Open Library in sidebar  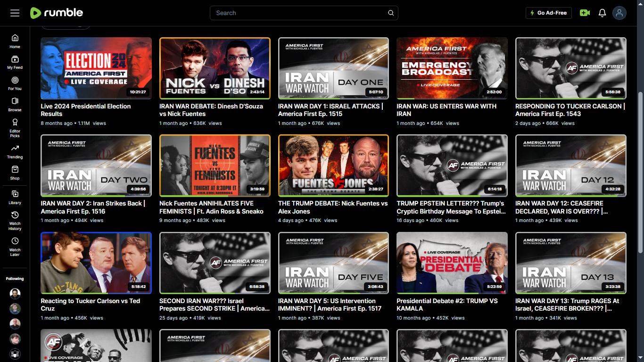(15, 197)
